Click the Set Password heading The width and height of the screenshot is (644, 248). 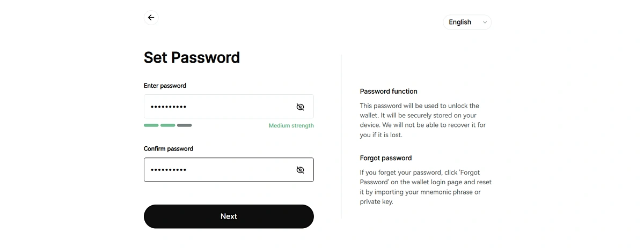click(x=192, y=57)
